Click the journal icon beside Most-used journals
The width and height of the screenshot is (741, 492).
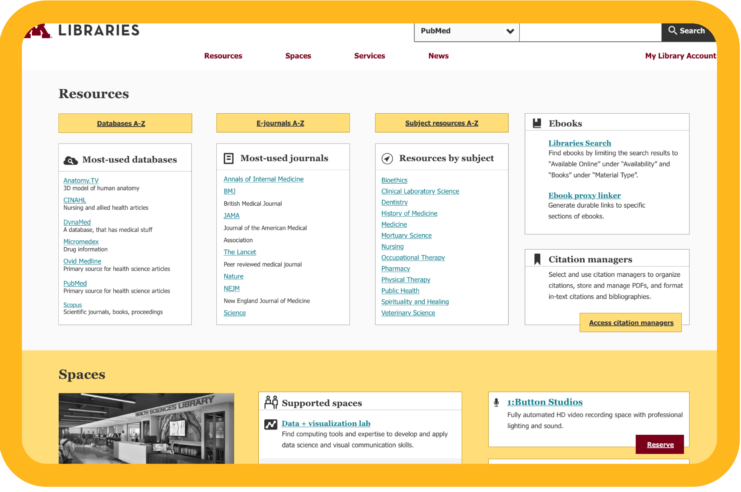229,159
